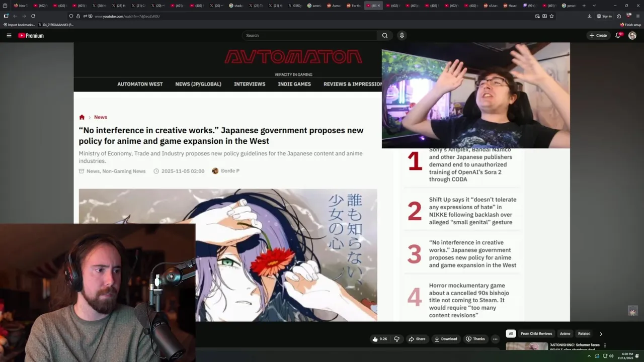This screenshot has height=362, width=644.
Task: Switch to the r/Live tab
Action: click(491, 6)
